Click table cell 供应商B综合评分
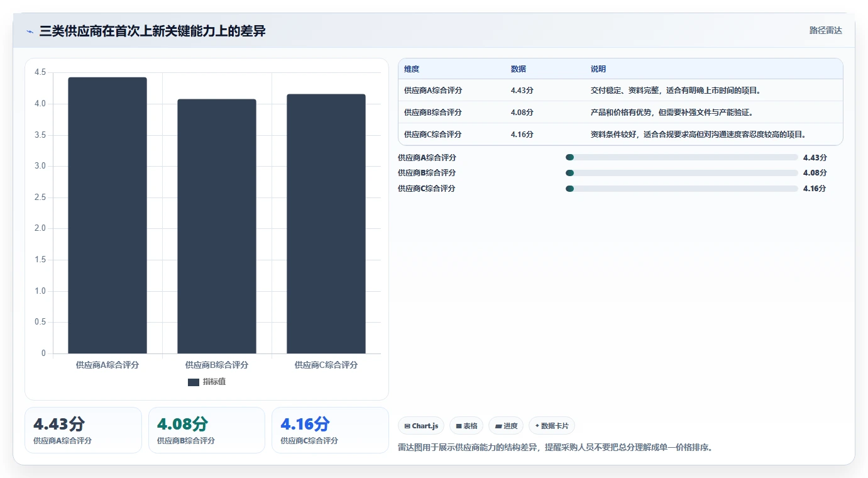The height and width of the screenshot is (478, 868). click(433, 113)
